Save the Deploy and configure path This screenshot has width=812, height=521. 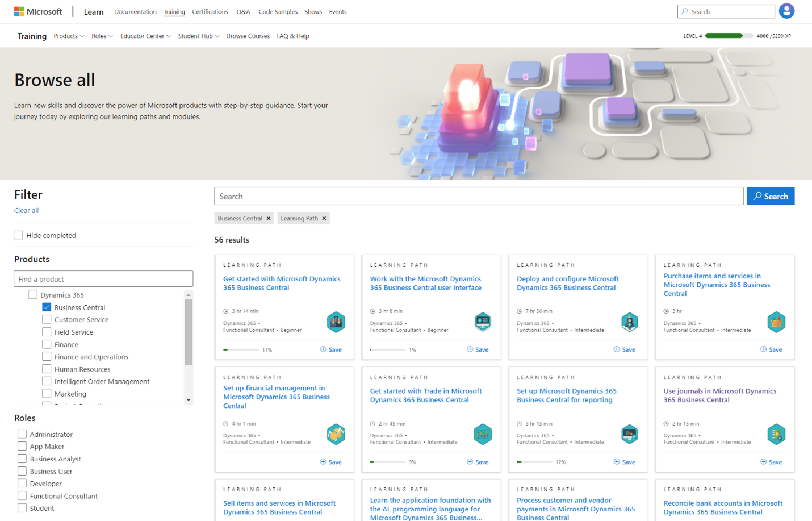pos(625,349)
